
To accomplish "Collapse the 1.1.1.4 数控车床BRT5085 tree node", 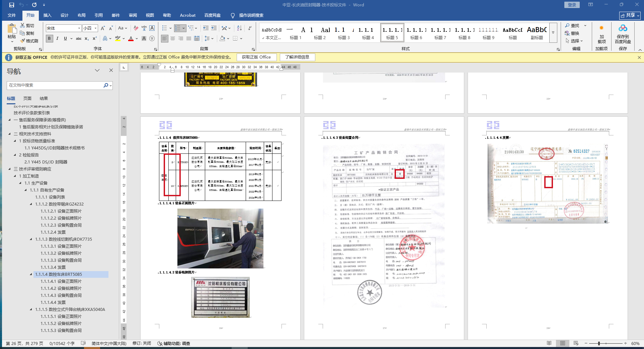I will coord(31,274).
